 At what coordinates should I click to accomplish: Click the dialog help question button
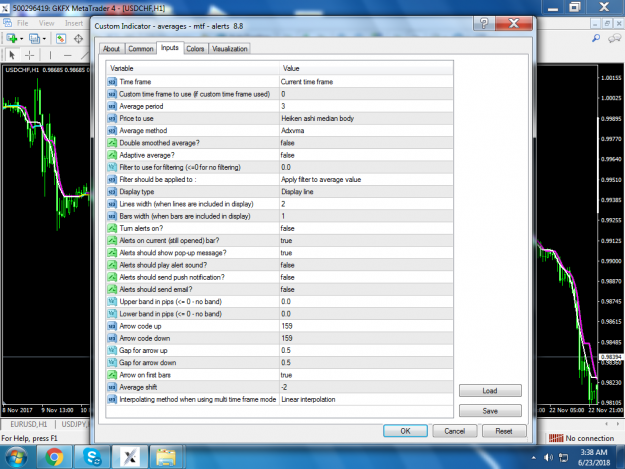click(484, 24)
